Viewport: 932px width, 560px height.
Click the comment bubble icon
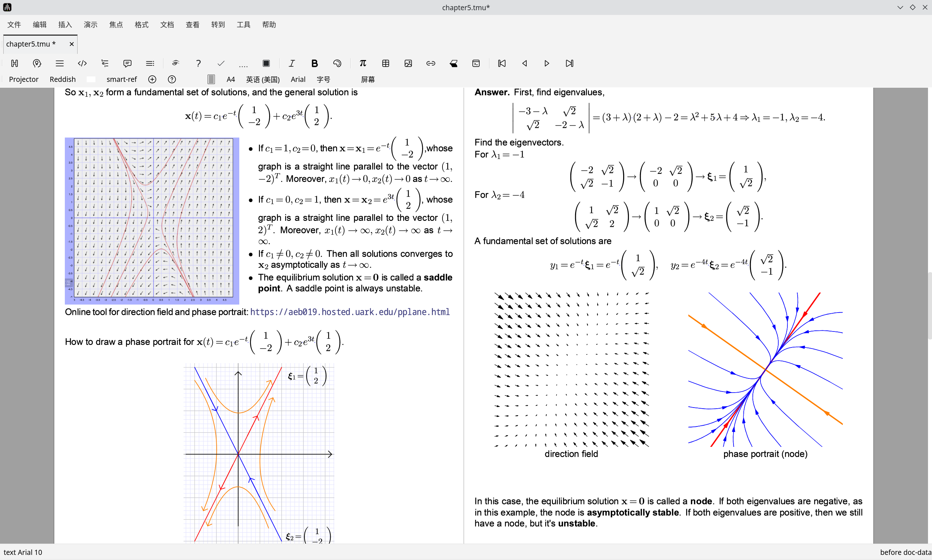point(127,63)
